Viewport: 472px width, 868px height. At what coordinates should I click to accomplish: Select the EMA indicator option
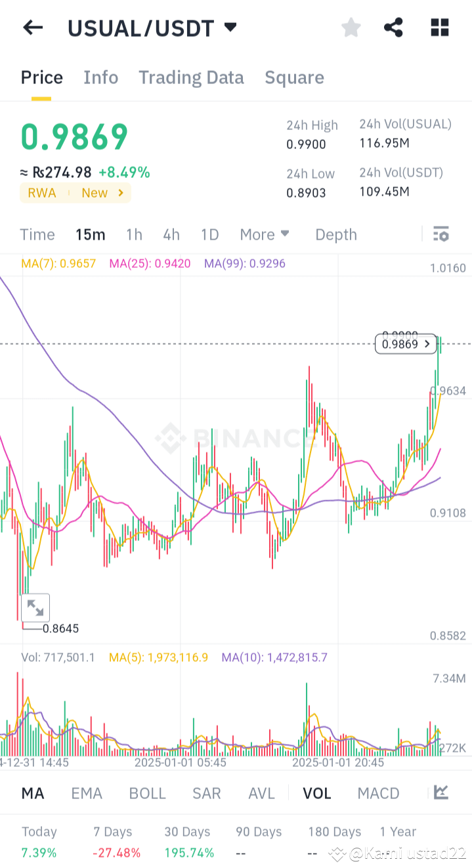point(87,792)
